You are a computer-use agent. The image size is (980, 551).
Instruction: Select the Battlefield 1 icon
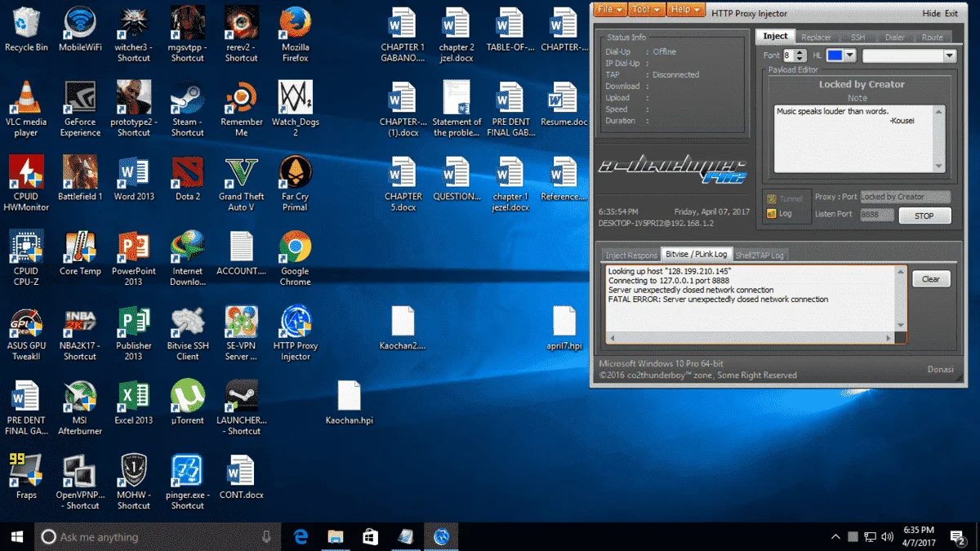(x=80, y=179)
